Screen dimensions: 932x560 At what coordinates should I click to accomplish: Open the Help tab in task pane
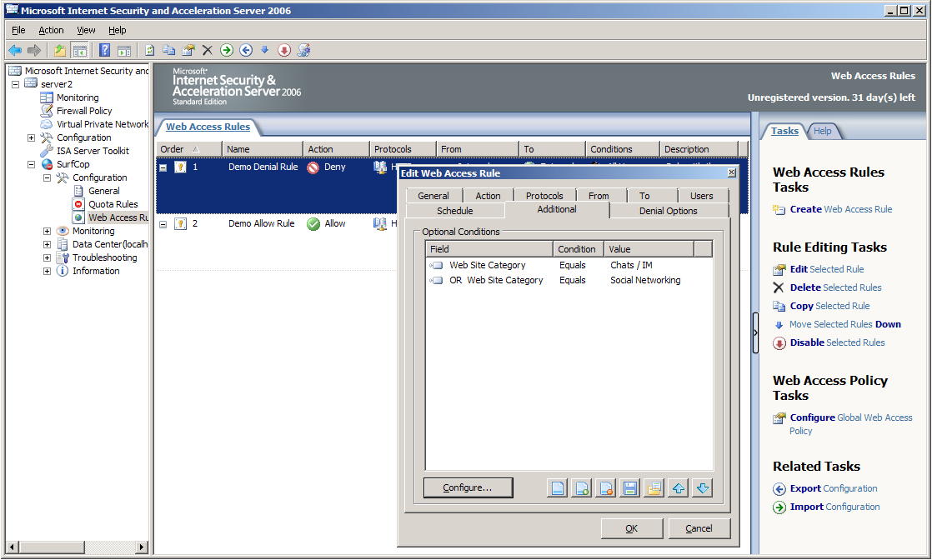pyautogui.click(x=823, y=131)
